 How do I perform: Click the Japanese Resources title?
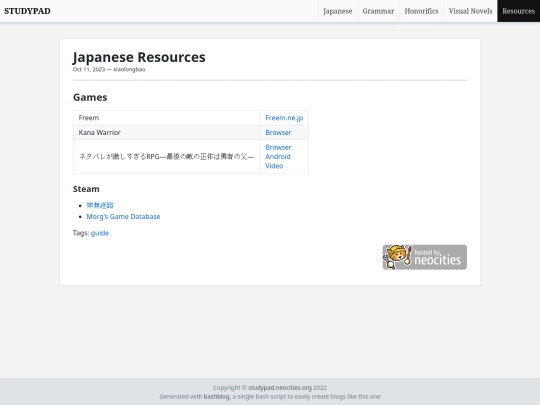139,57
